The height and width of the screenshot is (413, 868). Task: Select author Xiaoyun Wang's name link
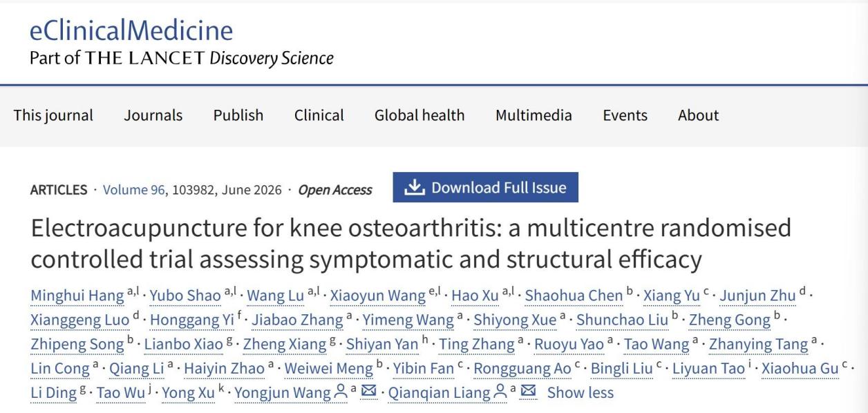377,296
